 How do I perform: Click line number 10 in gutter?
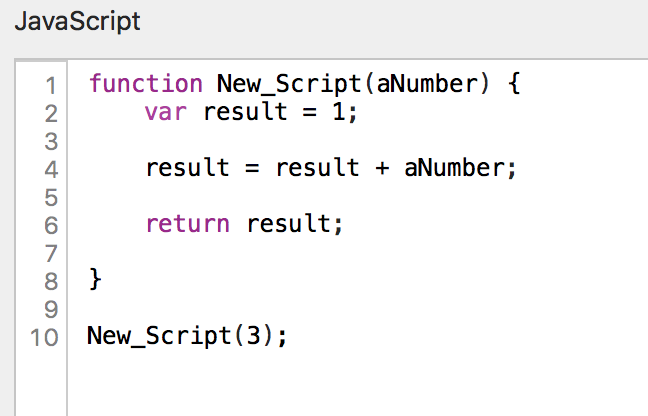pos(44,336)
